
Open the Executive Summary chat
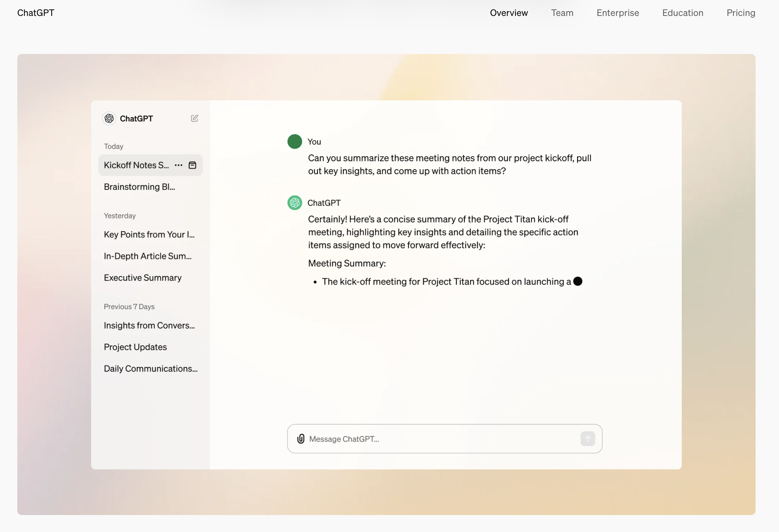(x=142, y=278)
